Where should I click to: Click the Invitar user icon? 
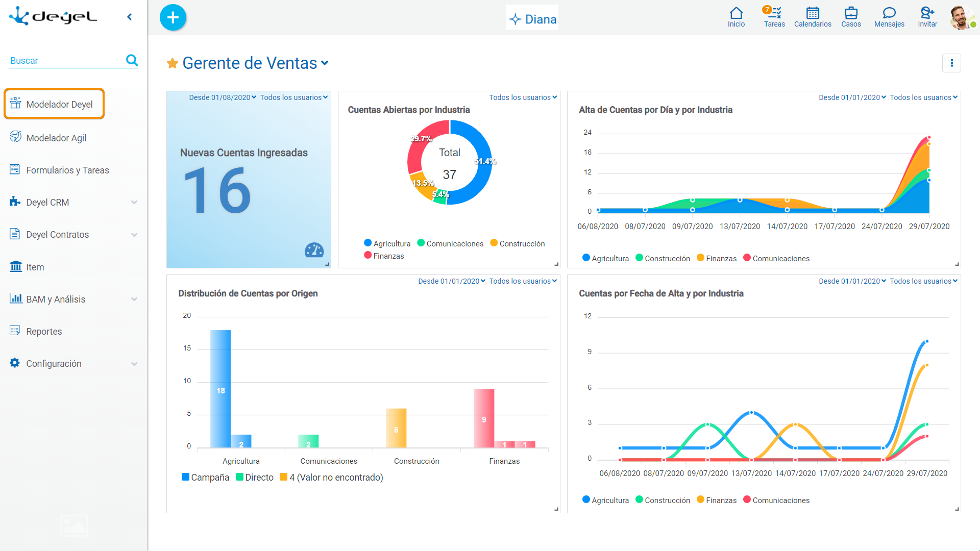click(x=927, y=17)
